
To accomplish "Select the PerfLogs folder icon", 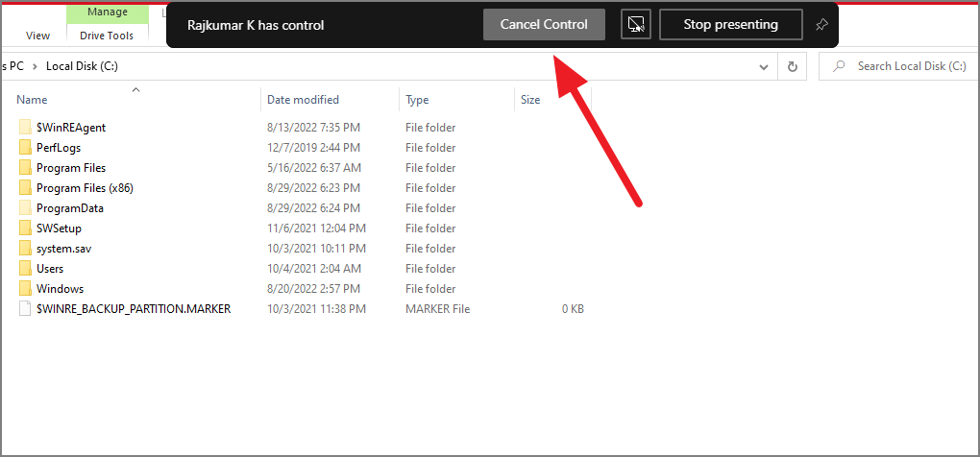I will point(25,148).
